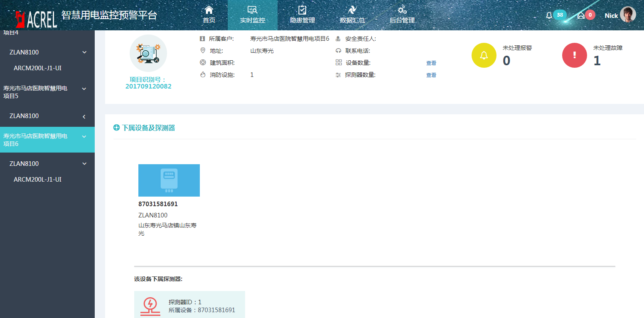
Task: Click the red unhandled fault exclamation icon
Action: [x=575, y=55]
